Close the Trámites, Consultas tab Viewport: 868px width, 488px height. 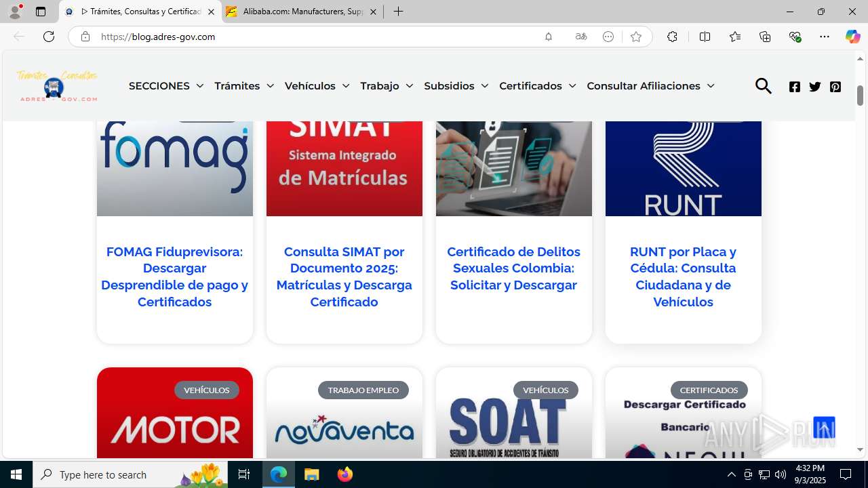[211, 12]
